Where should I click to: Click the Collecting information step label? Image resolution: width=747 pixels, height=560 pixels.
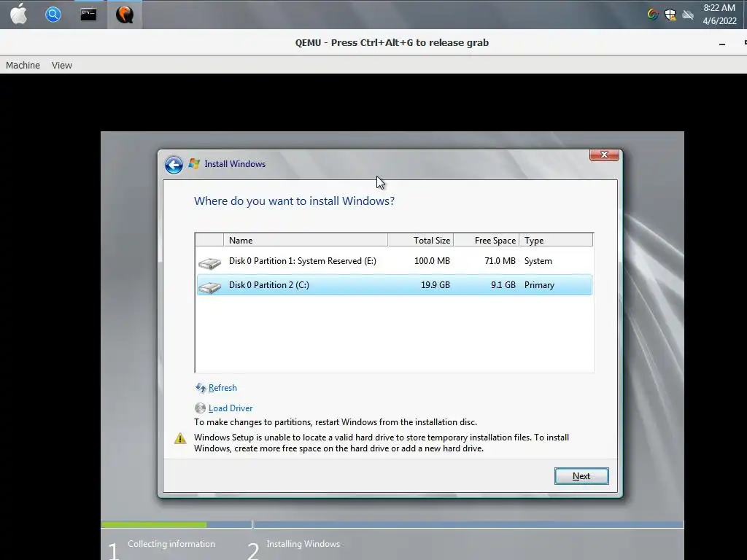point(171,544)
